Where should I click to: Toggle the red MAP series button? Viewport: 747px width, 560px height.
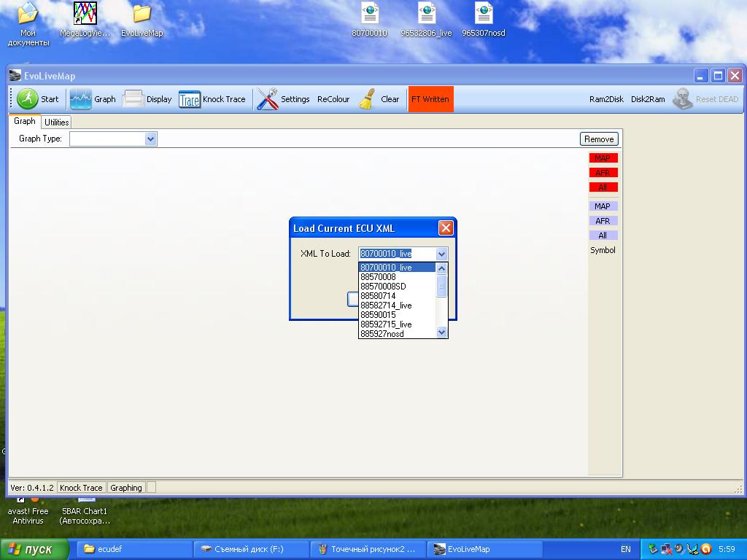(603, 158)
